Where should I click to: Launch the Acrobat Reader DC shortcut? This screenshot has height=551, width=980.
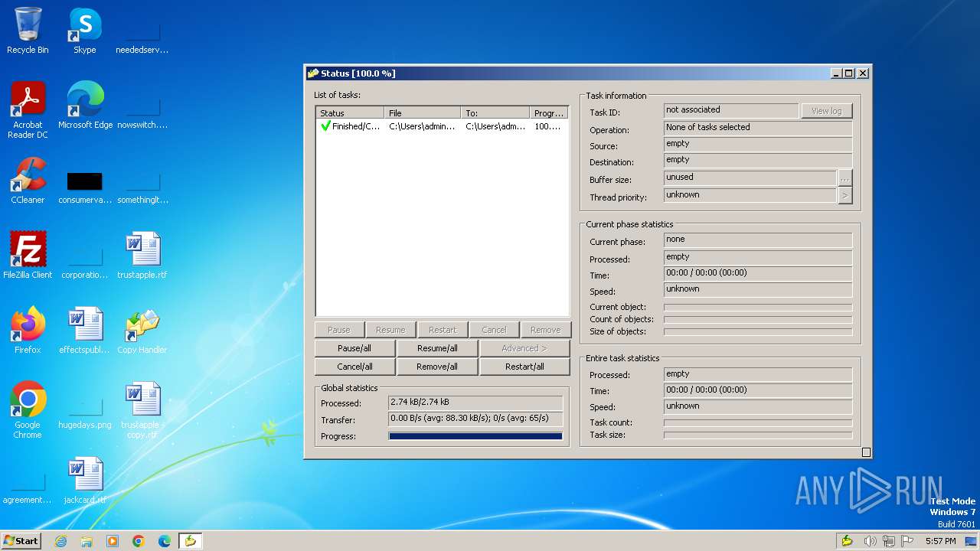[x=28, y=110]
